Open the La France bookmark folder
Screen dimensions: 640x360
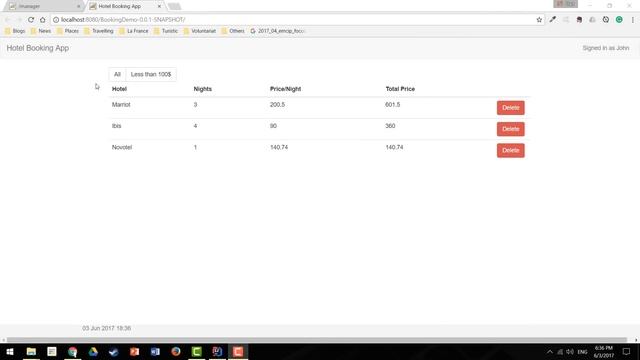134,31
